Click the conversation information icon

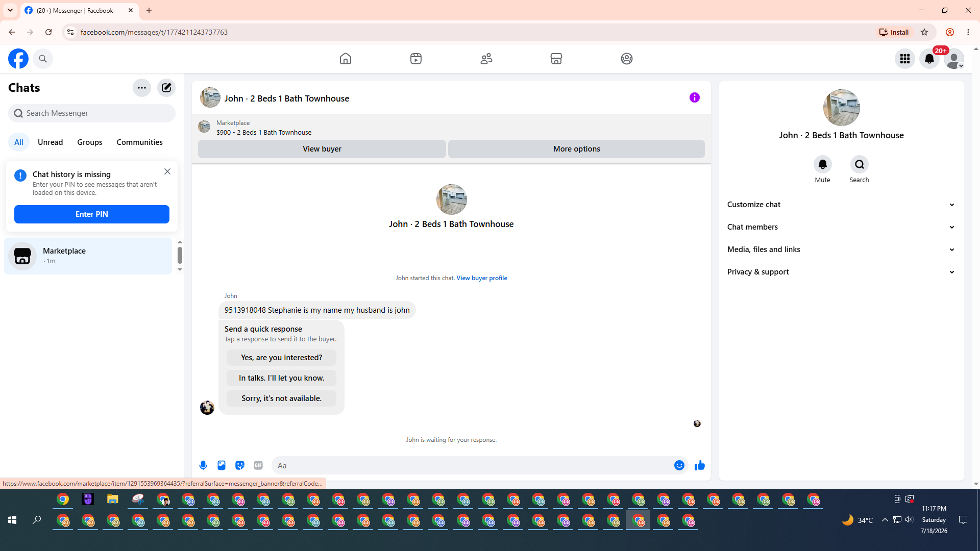point(695,97)
